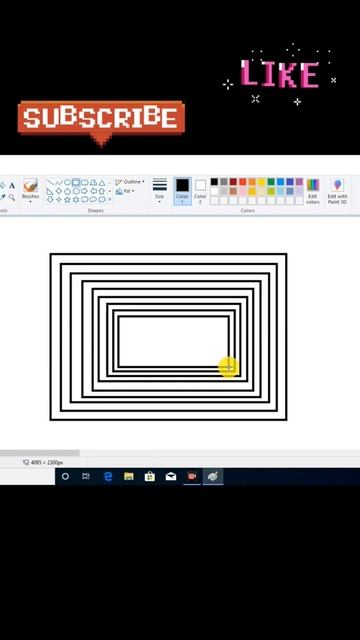
Task: Choose the Left arrow shape
Action: (93, 191)
